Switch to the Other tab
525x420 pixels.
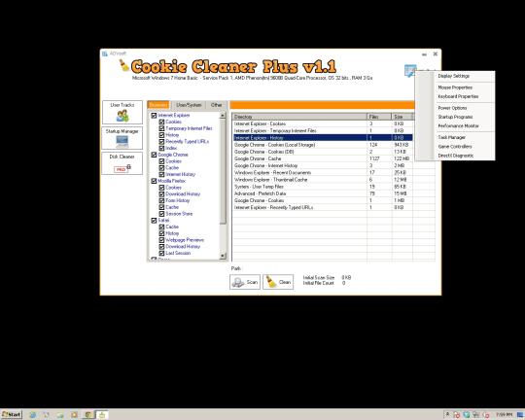click(x=216, y=105)
